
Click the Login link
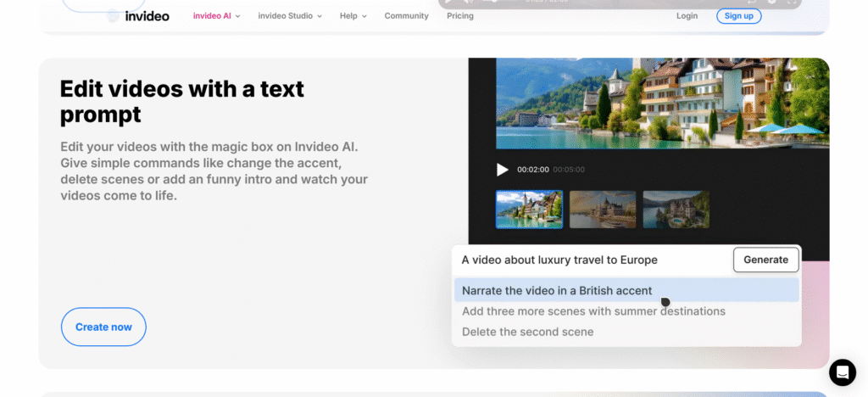click(687, 16)
